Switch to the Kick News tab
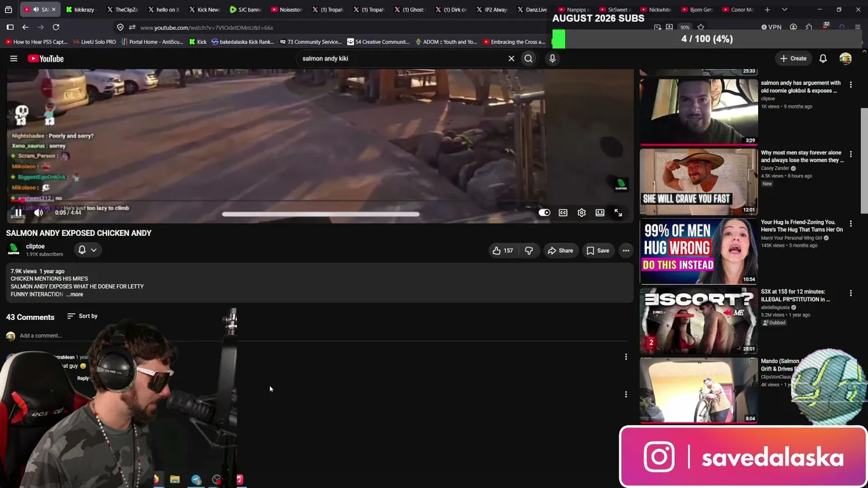This screenshot has height=488, width=868. 204,9
